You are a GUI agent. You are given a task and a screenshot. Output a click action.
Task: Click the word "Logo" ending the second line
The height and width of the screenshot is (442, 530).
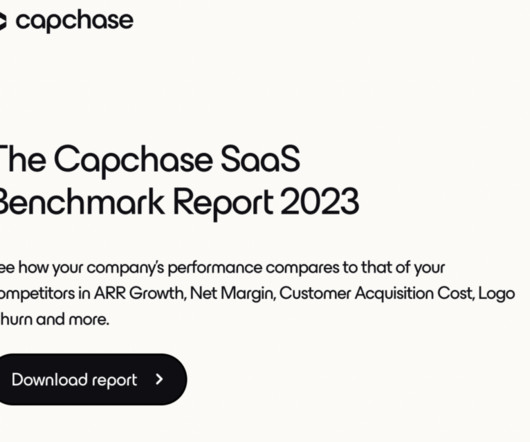[497, 294]
